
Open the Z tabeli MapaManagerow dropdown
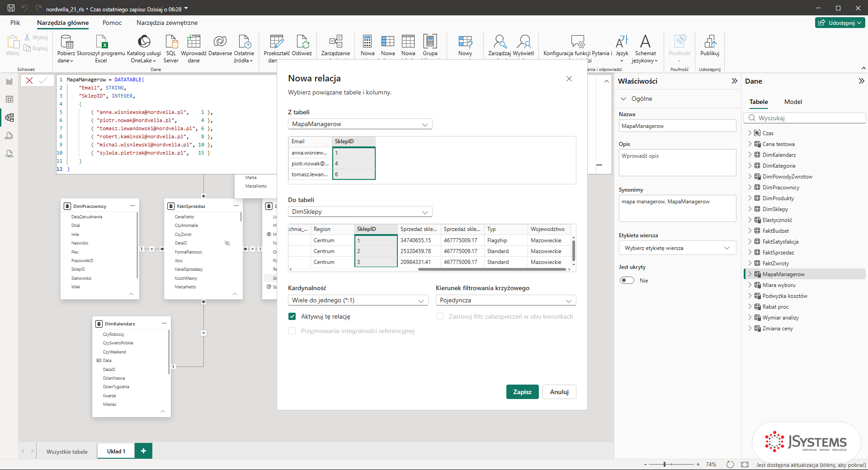tap(360, 124)
